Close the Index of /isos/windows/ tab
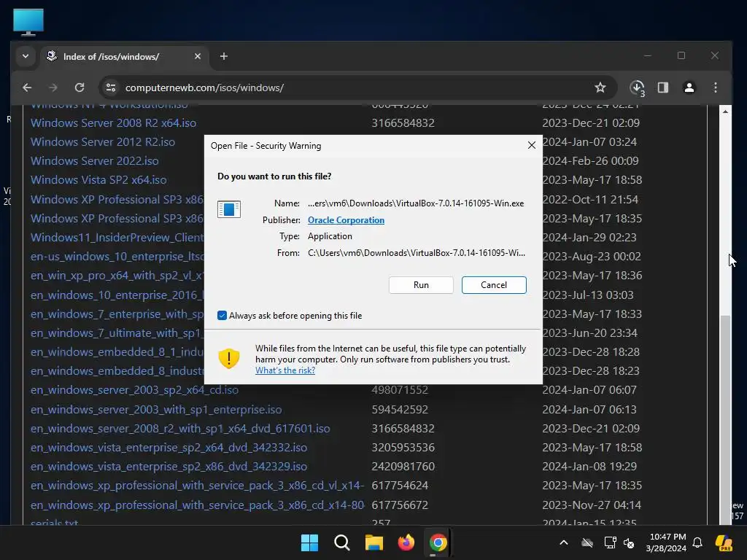This screenshot has height=560, width=747. (198, 56)
